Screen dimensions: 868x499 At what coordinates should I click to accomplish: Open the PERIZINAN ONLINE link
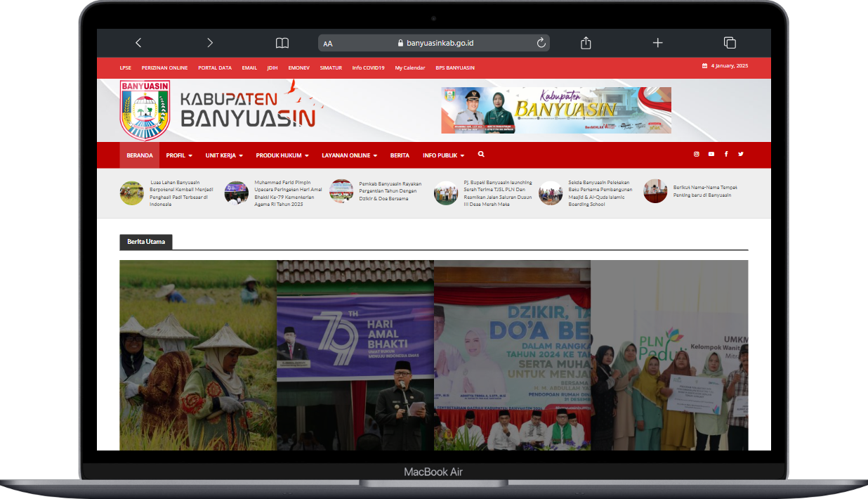tap(165, 68)
